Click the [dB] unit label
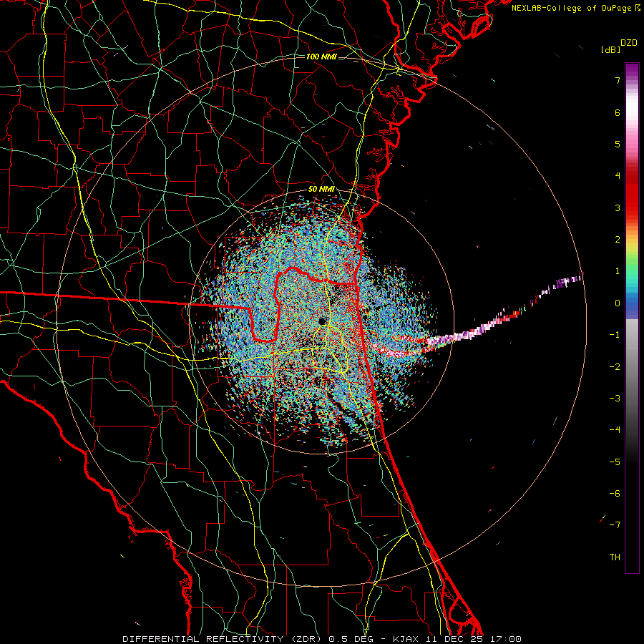The image size is (644, 644). (x=610, y=49)
